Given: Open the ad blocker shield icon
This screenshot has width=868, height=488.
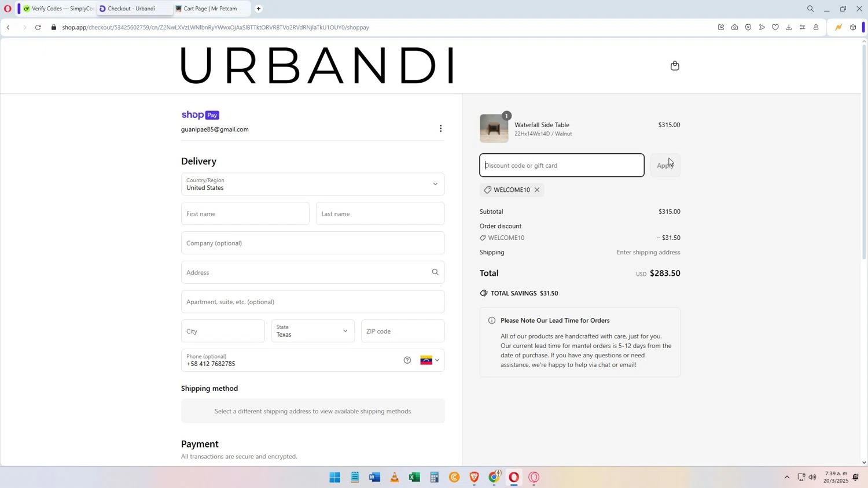Looking at the screenshot, I should click(x=748, y=27).
